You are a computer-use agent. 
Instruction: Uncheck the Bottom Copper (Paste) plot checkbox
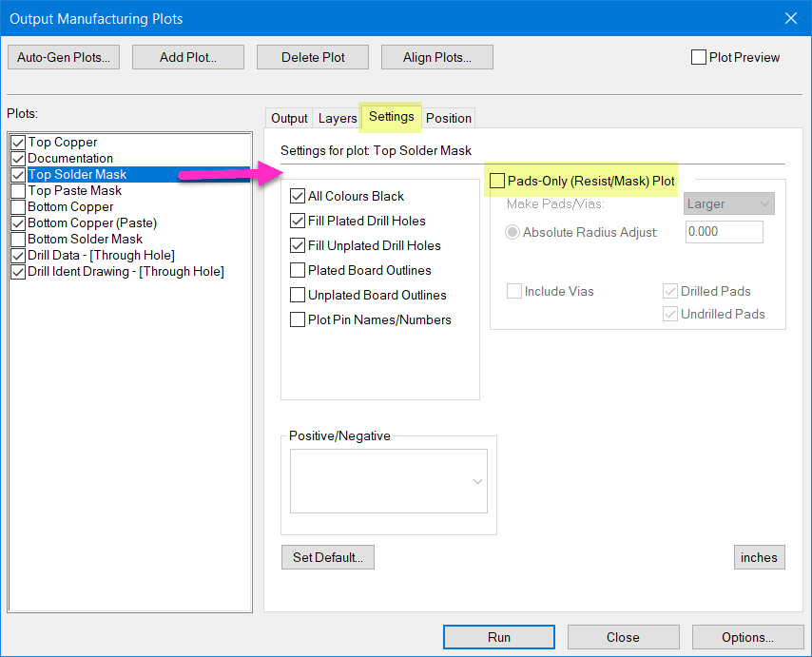coord(18,223)
